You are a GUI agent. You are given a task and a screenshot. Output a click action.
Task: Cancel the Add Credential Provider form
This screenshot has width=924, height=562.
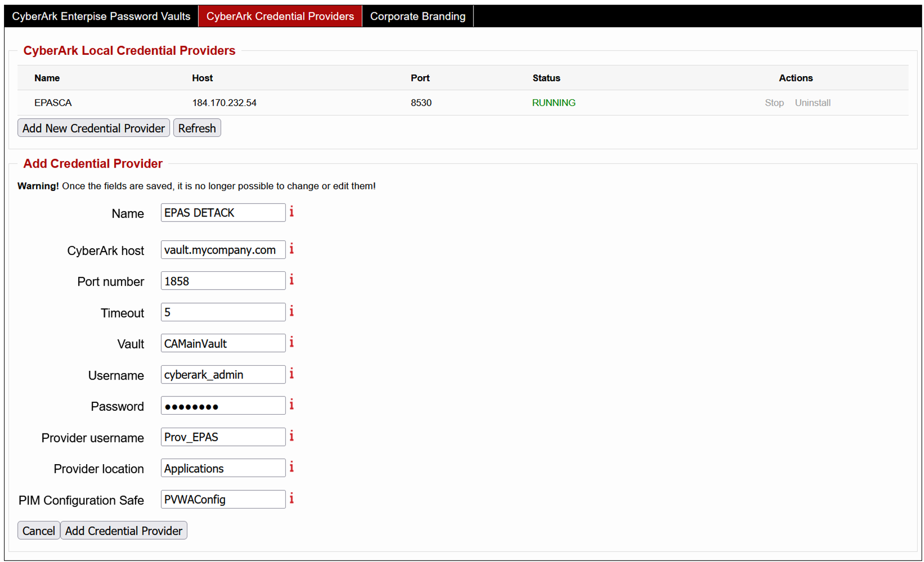coord(39,530)
